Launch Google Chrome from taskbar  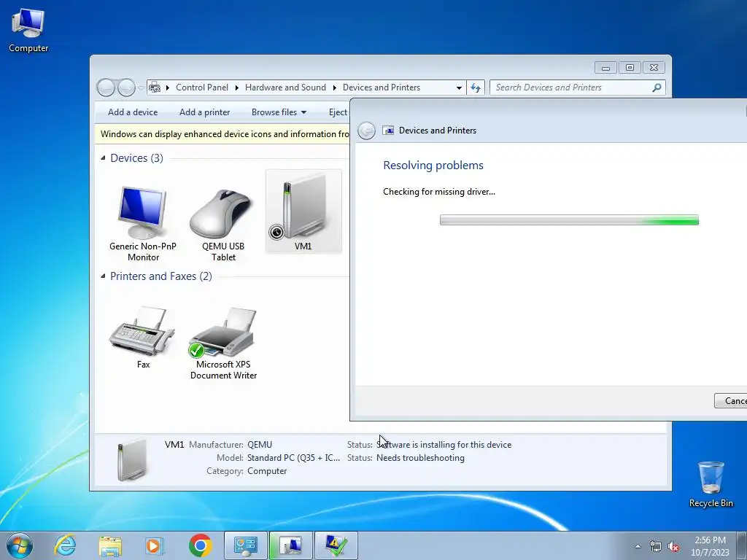pos(200,545)
